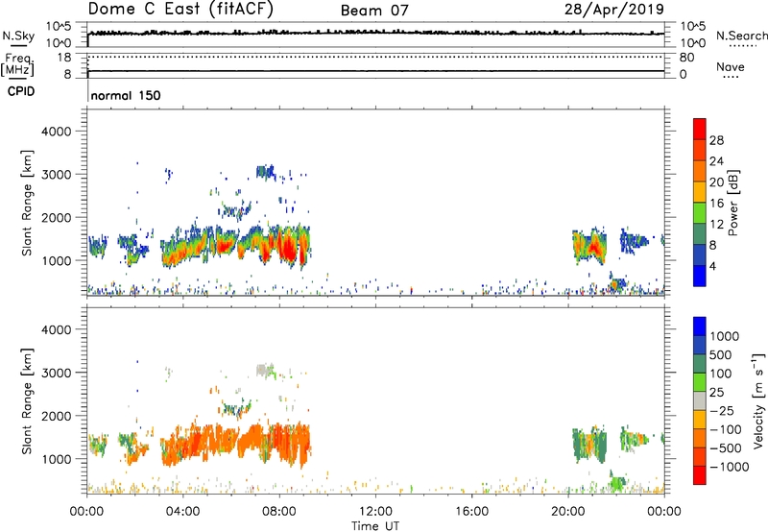
Task: Click the 'Velocity [m s-1]' colorbar label
Action: [758, 400]
